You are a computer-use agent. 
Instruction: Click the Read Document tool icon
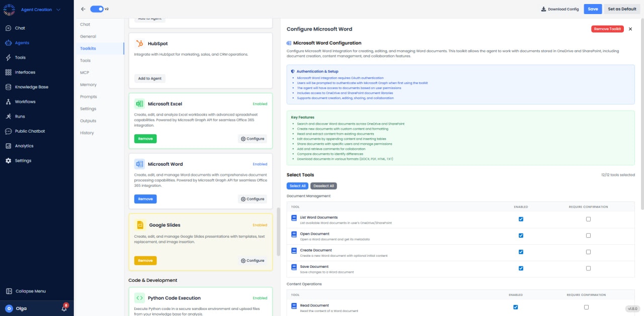click(294, 305)
